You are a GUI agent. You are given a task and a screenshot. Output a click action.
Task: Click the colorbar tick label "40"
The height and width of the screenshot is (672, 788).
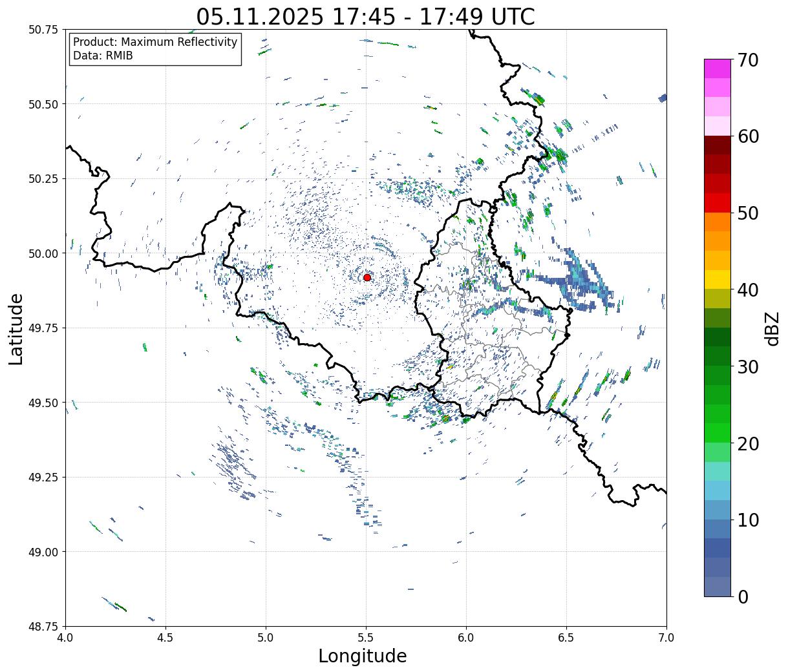click(x=747, y=289)
